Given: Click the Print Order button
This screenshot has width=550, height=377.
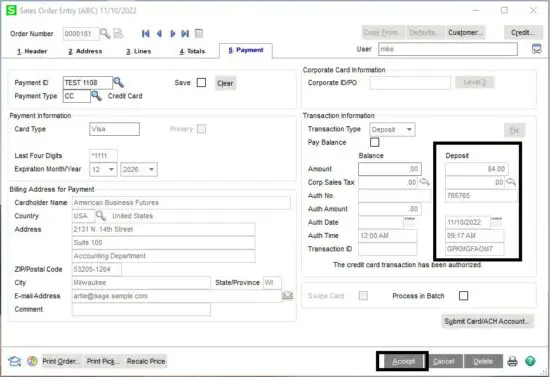Looking at the screenshot, I should 61,361.
